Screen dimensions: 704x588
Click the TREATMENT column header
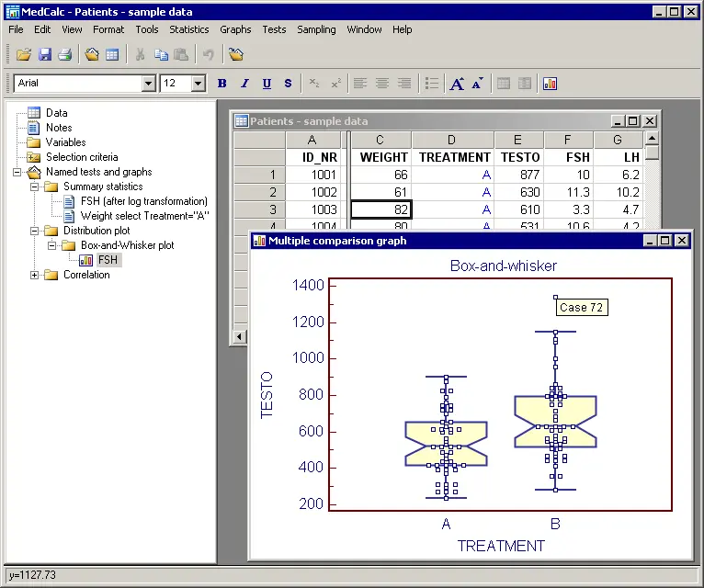pyautogui.click(x=454, y=157)
